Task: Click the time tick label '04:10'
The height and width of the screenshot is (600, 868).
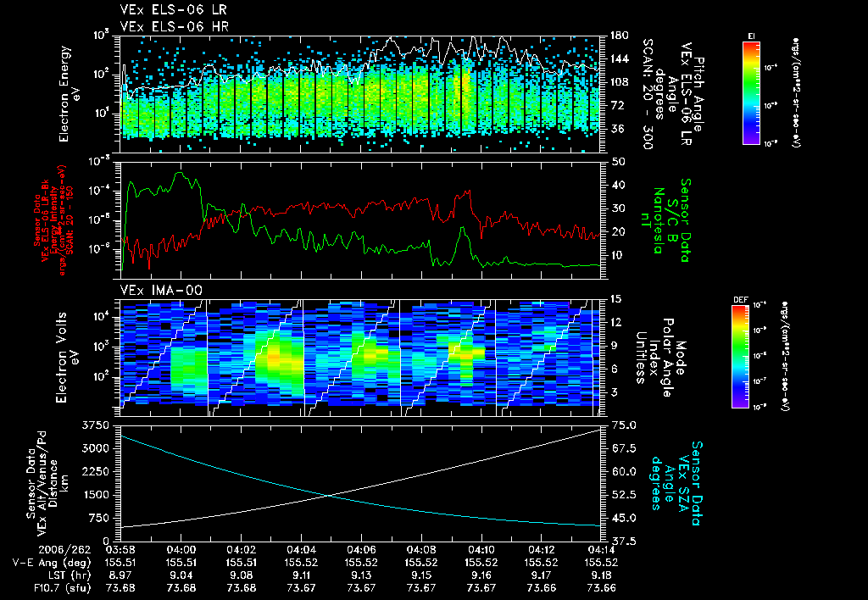Action: point(481,550)
